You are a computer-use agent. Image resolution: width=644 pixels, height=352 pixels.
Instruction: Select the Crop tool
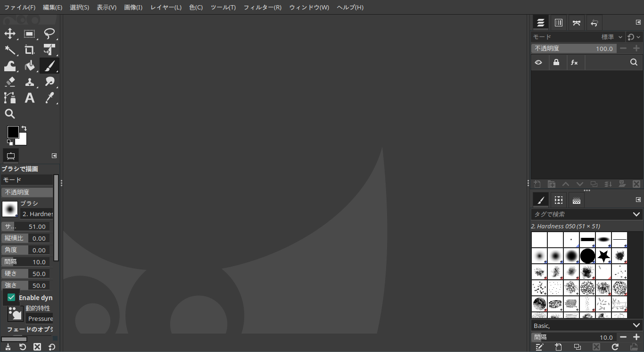30,50
